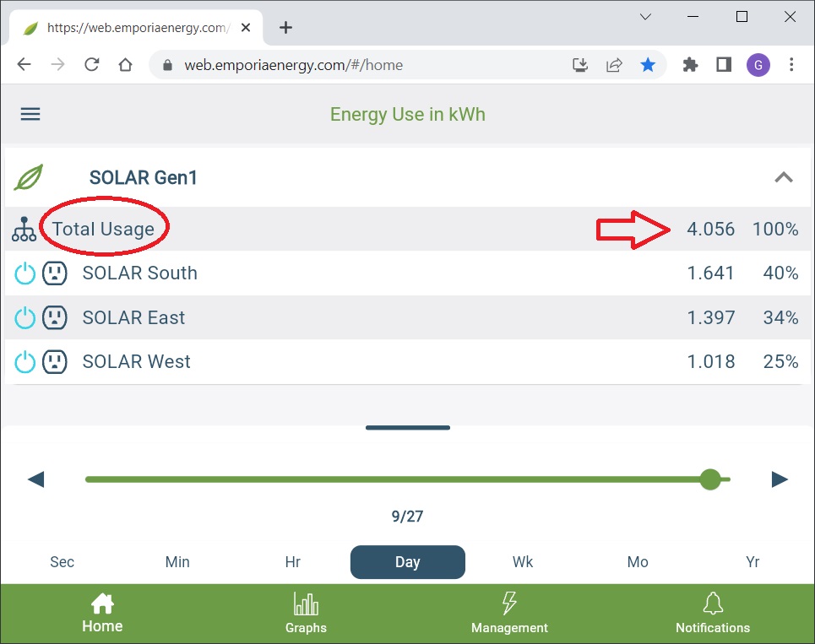
Task: Open the Chrome three-dot menu
Action: [791, 65]
